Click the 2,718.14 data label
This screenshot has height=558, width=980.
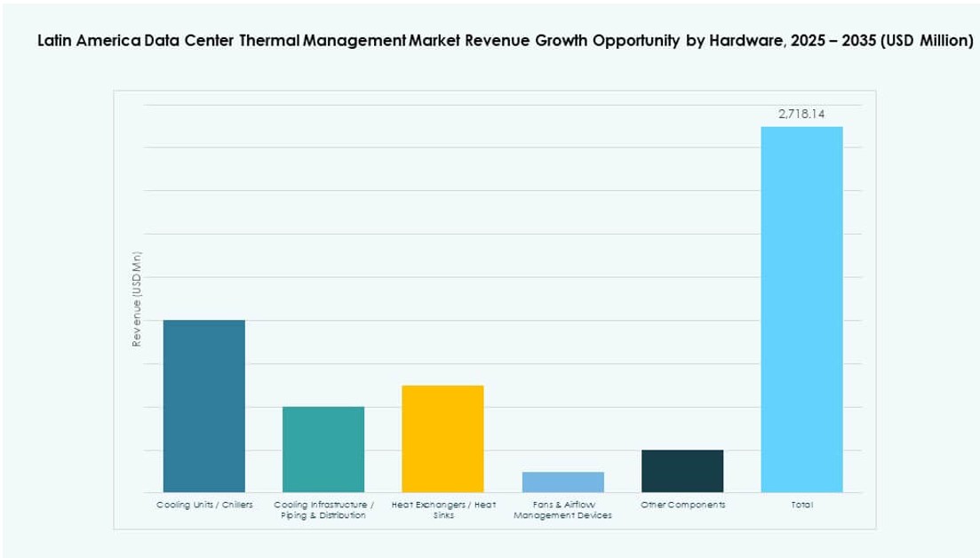coord(801,114)
